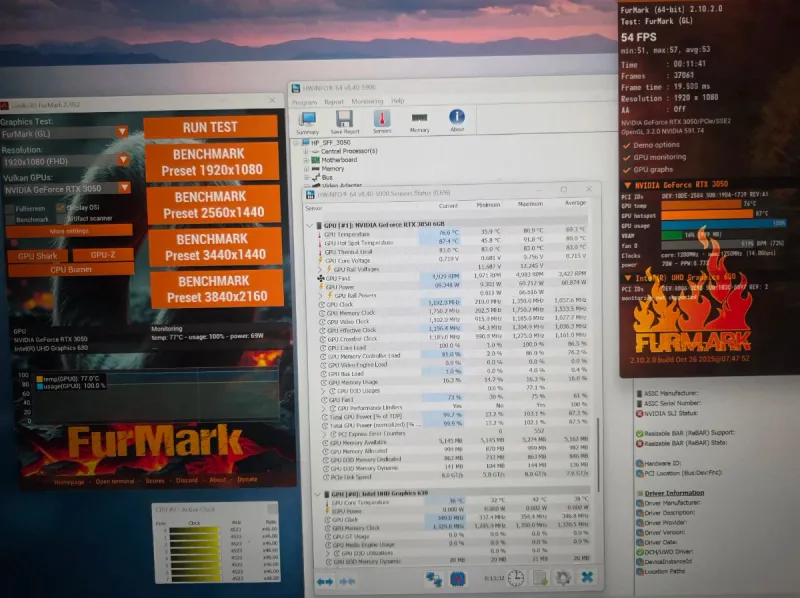Viewport: 800px width, 598px height.
Task: Click the blue expand-columns arrows icon in Sensors
Action: 325,581
